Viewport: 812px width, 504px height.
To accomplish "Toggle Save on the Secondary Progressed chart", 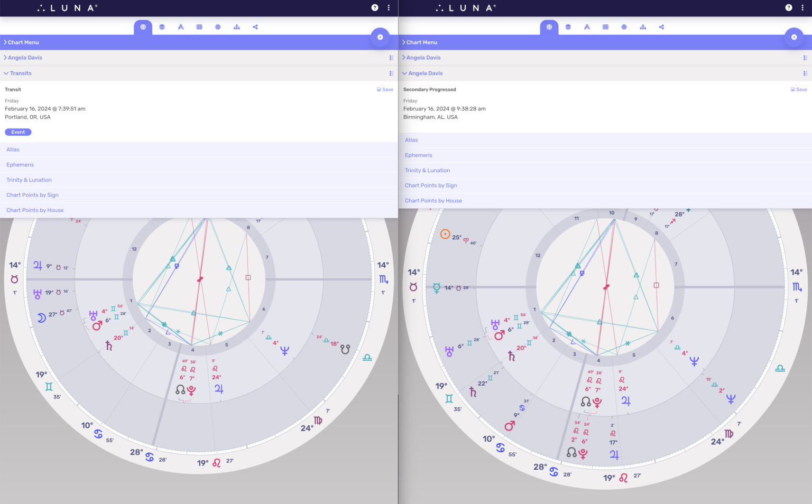I will coord(798,89).
